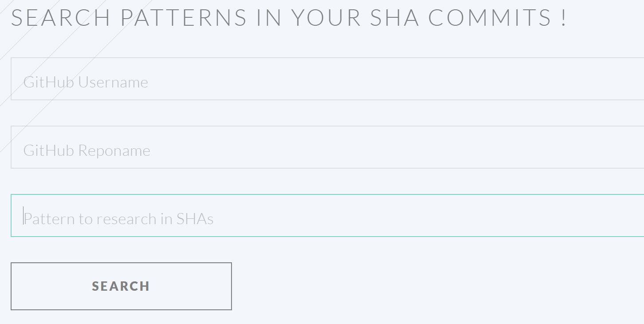Click the page heading about SHA commits
The height and width of the screenshot is (324, 644).
click(x=288, y=18)
